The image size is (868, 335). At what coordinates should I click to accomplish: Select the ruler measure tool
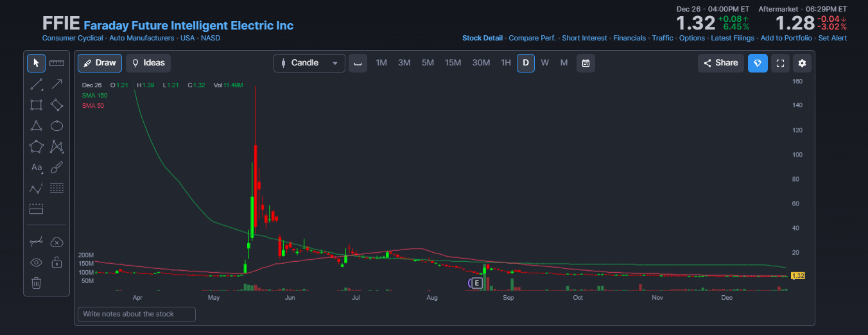click(x=56, y=63)
